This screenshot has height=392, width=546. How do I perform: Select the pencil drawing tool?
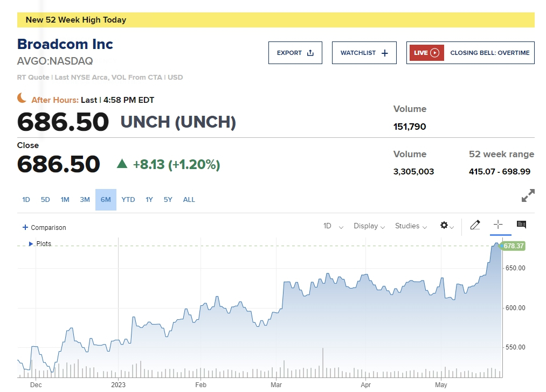(x=475, y=225)
